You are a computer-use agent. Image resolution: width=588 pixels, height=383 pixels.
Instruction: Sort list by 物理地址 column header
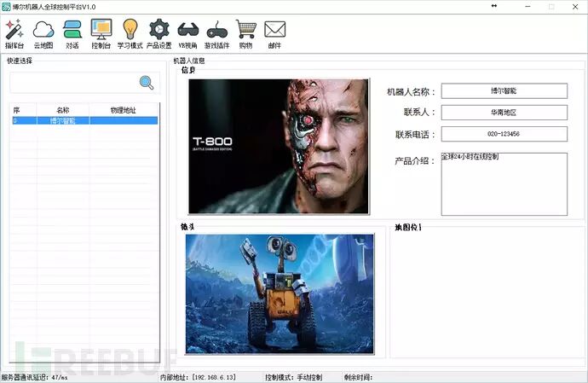(x=124, y=110)
